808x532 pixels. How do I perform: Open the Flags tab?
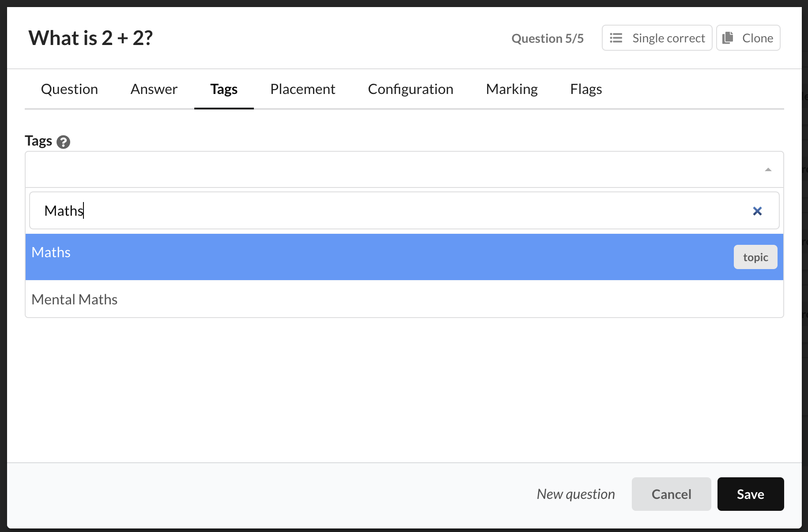point(586,90)
